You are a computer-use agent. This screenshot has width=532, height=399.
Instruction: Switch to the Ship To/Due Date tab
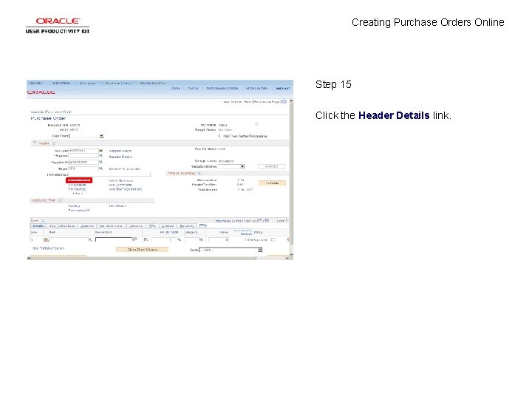tap(62, 226)
